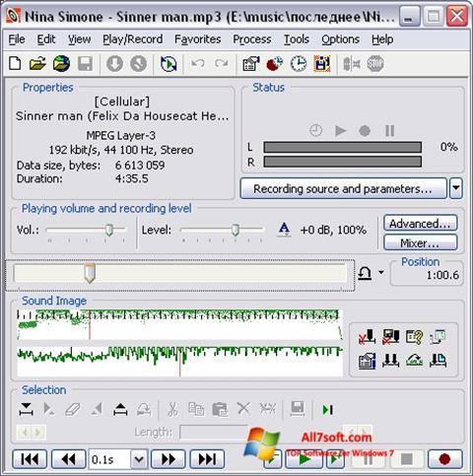473x476 pixels.
Task: Click the set selection end marker icon
Action: click(120, 409)
